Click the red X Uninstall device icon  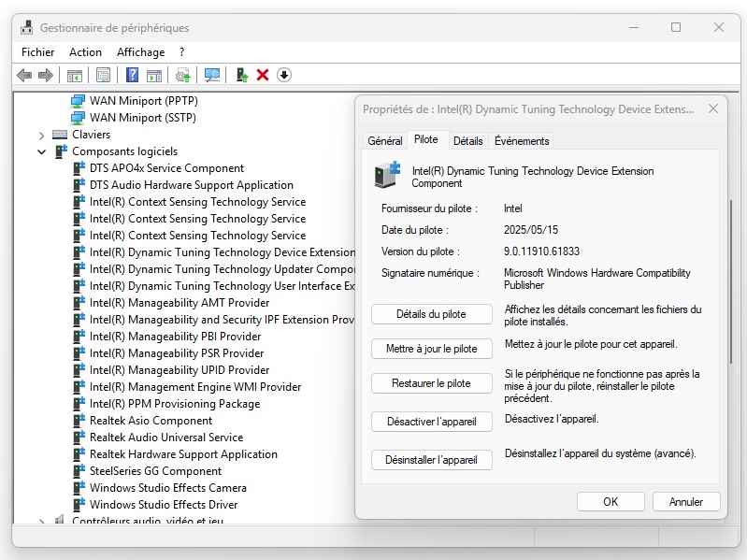coord(263,75)
